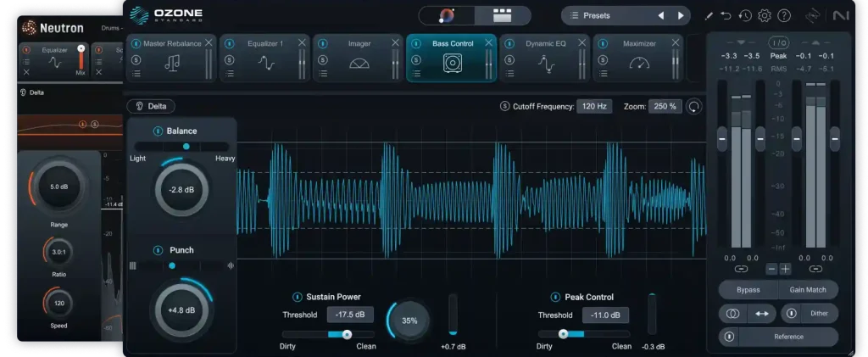
Task: Open Bass Control module preset list
Action: coord(415,73)
